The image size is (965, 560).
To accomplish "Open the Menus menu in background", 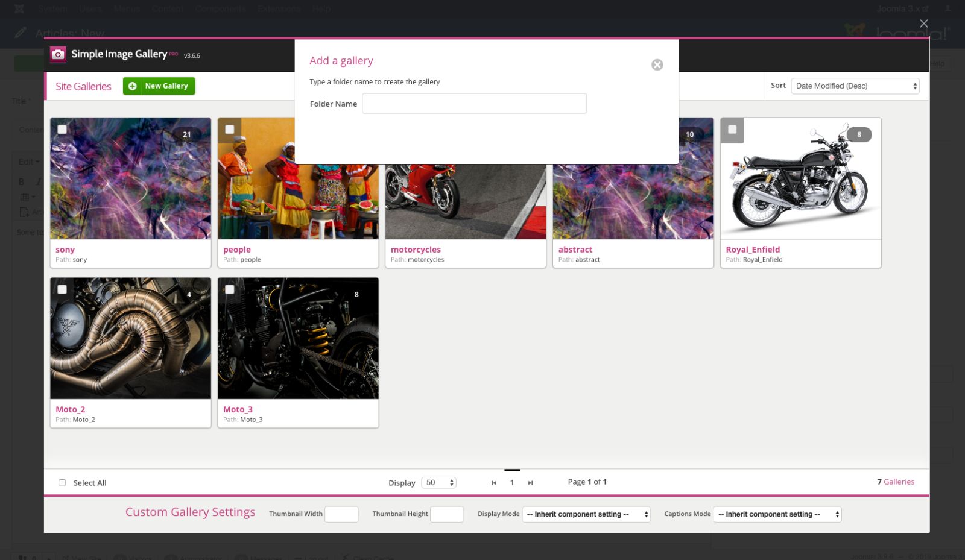I will 127,8.
